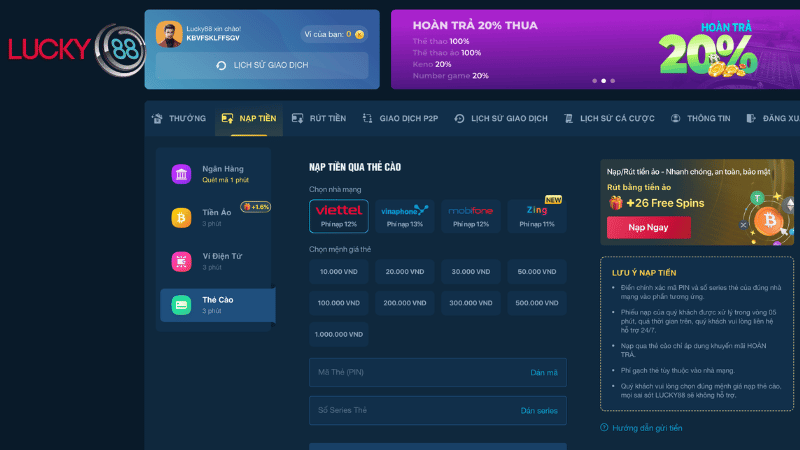Click the Ví của bạn wallet balance
The image size is (800, 450).
tap(334, 34)
